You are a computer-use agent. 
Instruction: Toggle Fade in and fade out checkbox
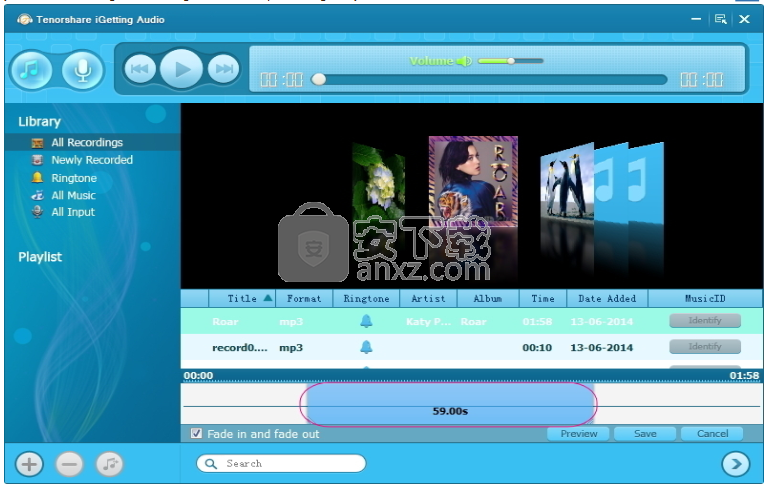(196, 433)
